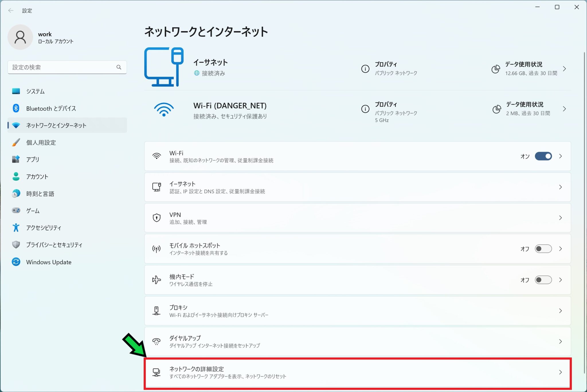Image resolution: width=587 pixels, height=392 pixels.
Task: Open Ethernet data usage pie icon
Action: coord(496,69)
